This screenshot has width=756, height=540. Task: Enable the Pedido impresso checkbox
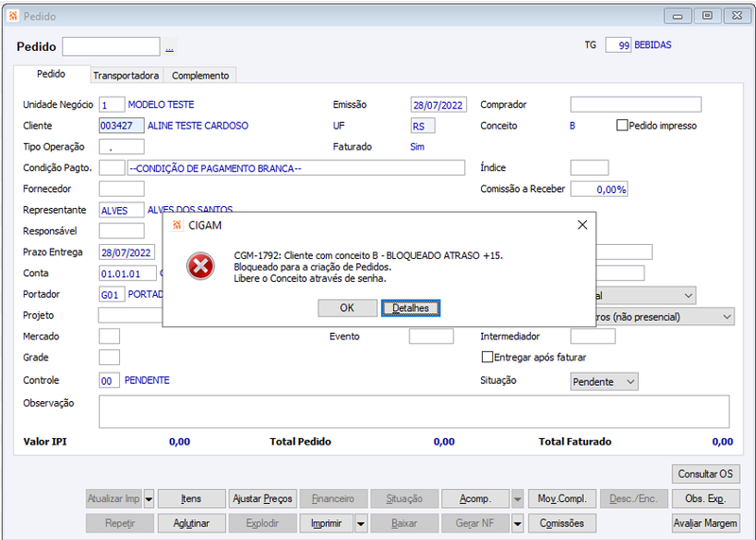(x=622, y=126)
